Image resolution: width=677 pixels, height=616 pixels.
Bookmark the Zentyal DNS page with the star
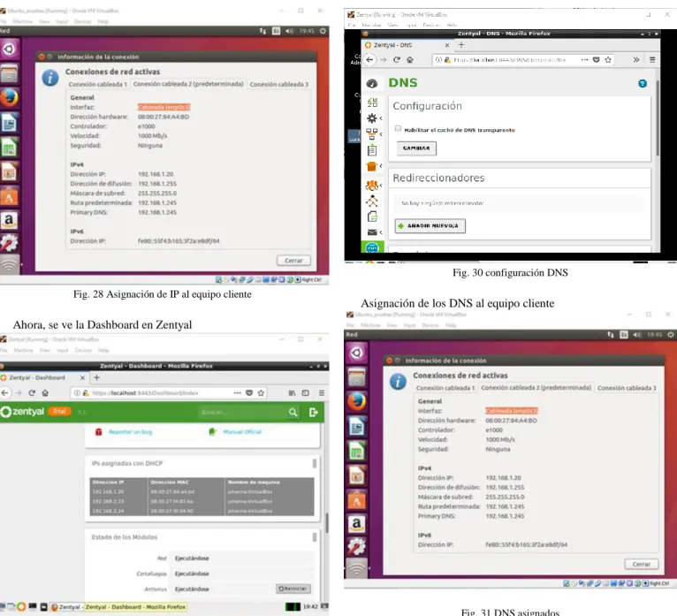pos(608,59)
